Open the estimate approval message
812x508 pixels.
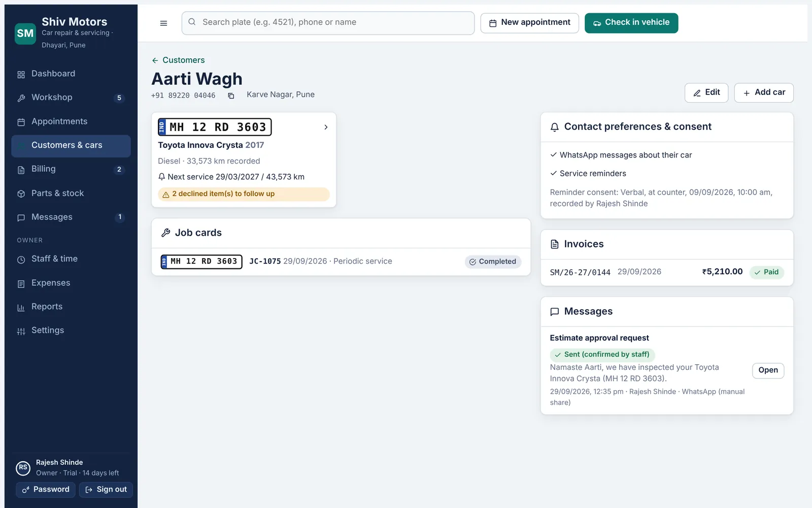point(768,370)
